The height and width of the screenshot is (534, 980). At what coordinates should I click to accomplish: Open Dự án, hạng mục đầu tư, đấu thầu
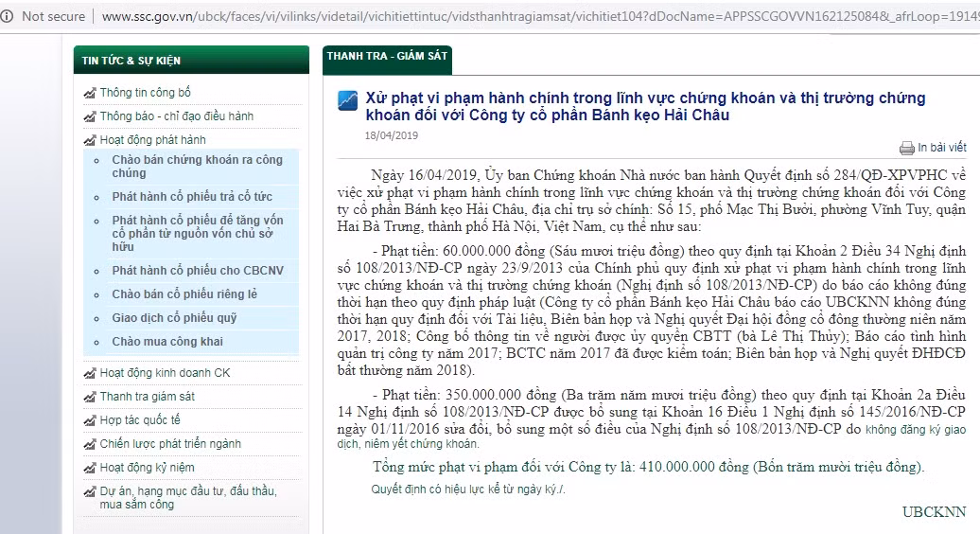[188, 498]
